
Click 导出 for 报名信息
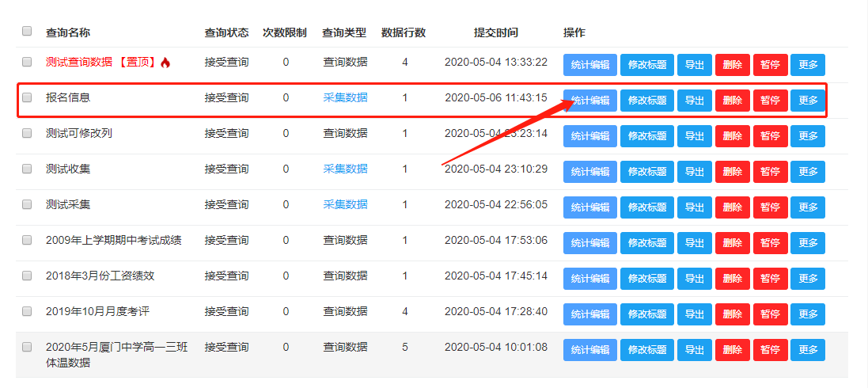coord(695,101)
